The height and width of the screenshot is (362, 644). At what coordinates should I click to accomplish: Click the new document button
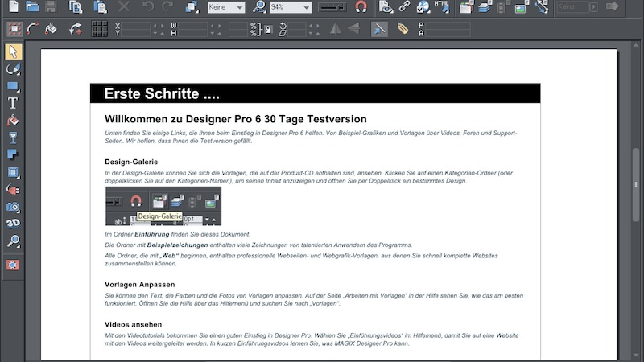point(14,7)
